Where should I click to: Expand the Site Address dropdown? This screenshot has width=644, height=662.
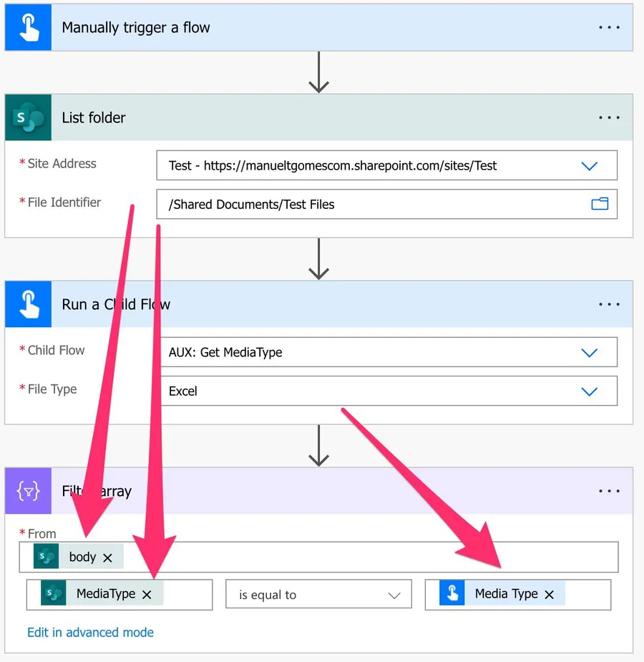point(589,166)
